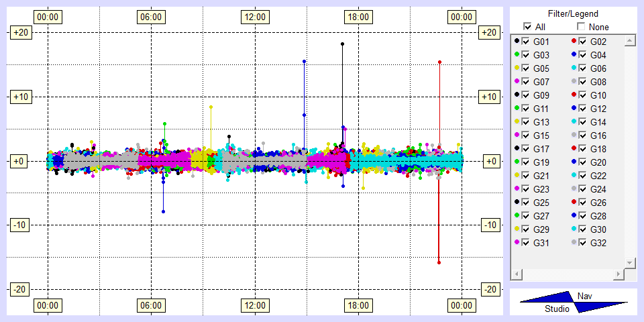Viewport: 644px width, 322px height.
Task: Tick the None filter checkbox
Action: [581, 27]
